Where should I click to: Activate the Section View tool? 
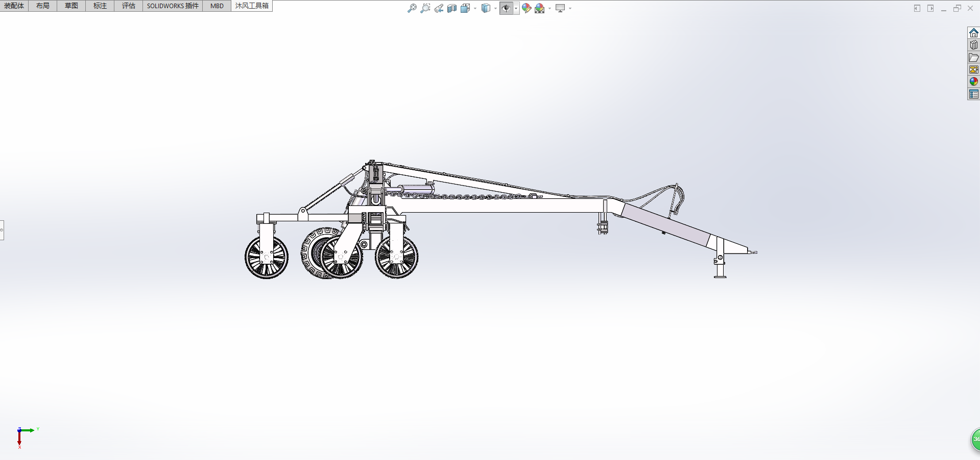452,8
